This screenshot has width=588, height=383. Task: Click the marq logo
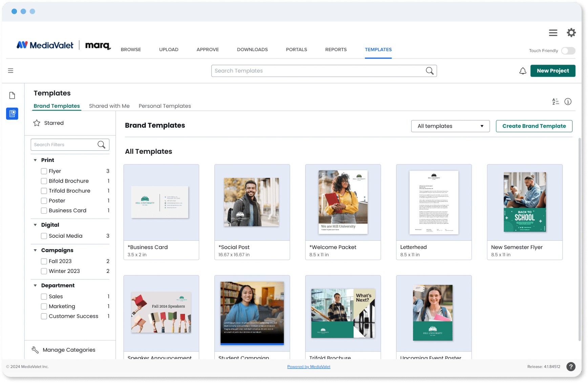point(98,45)
